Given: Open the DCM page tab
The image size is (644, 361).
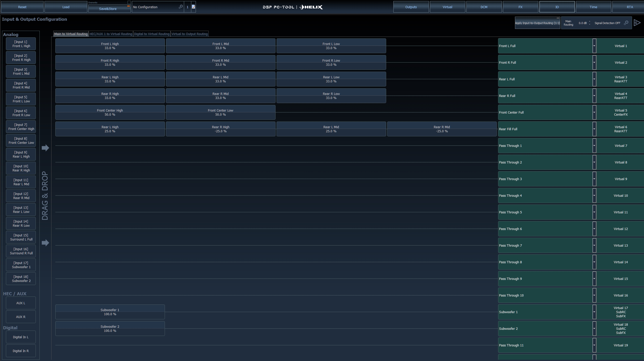Looking at the screenshot, I should coord(484,7).
